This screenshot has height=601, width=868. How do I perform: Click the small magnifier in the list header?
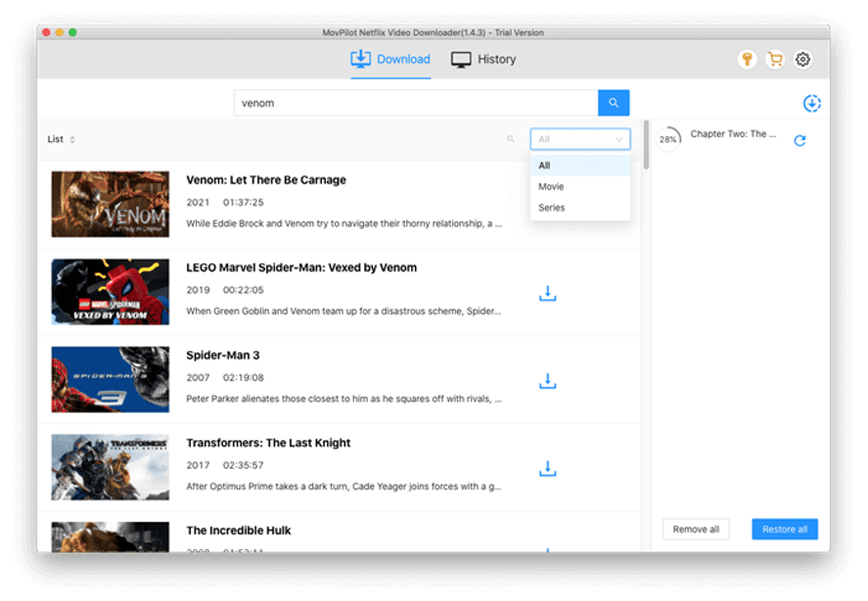click(511, 139)
